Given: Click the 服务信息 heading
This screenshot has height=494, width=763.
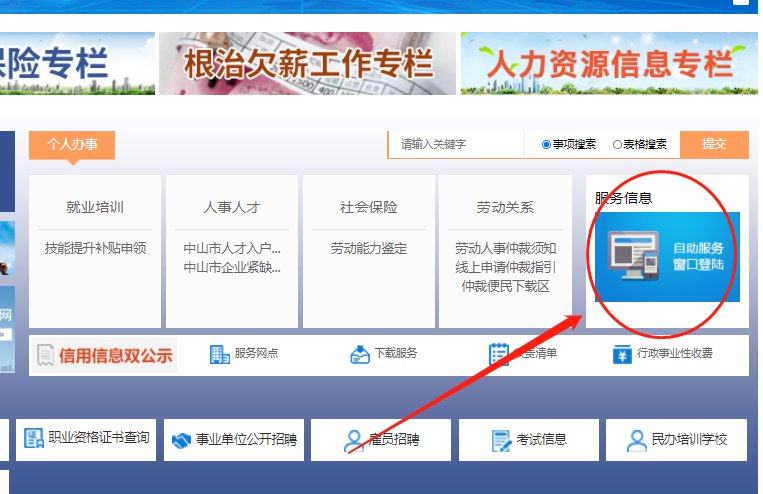Looking at the screenshot, I should tap(623, 198).
